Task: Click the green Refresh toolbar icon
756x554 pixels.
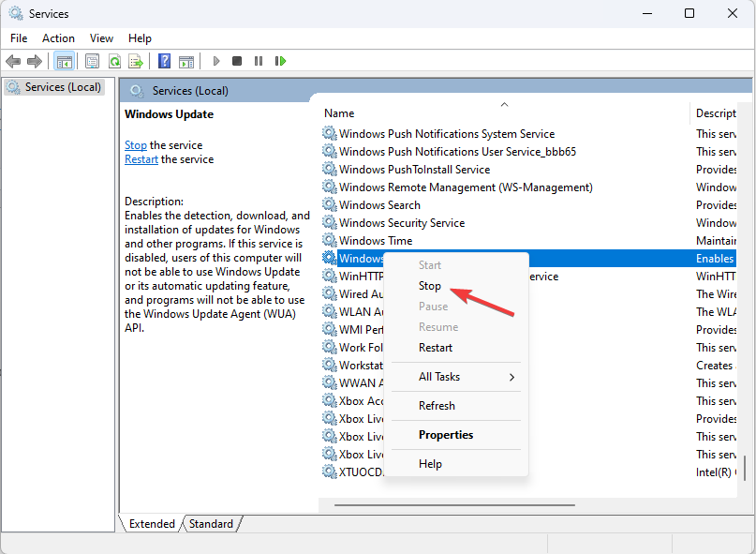Action: pos(114,61)
